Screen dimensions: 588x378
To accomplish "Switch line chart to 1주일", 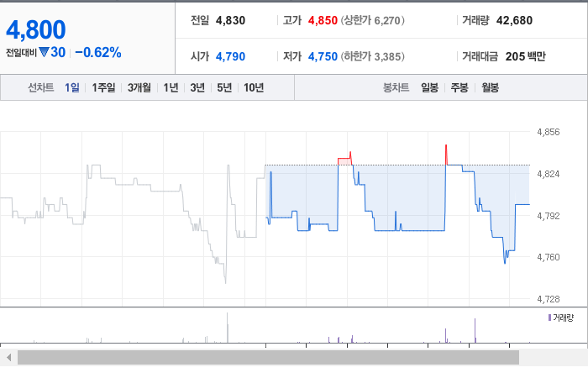I will click(104, 87).
